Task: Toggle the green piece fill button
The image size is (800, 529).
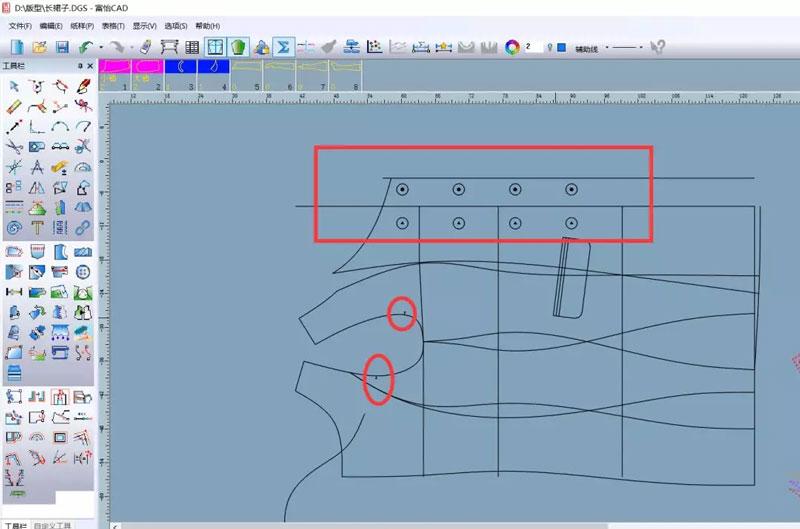Action: (x=238, y=47)
